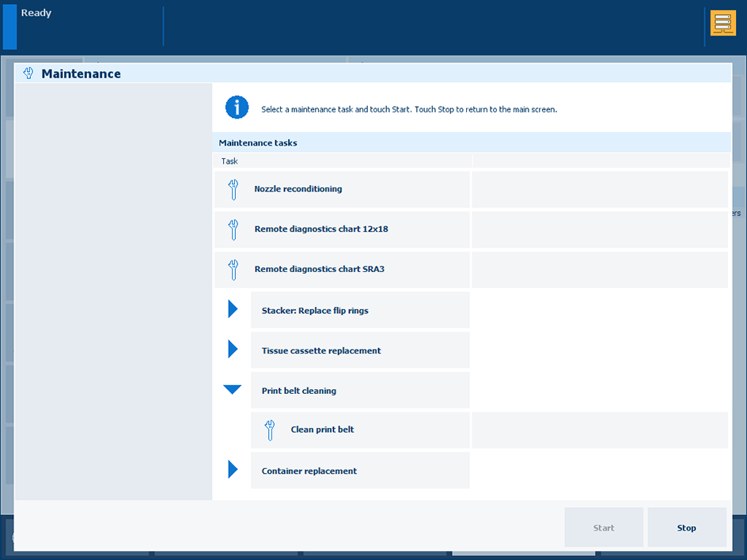Click wrench icon for Remote diagnostics chart SRA3
This screenshot has height=560, width=747.
click(233, 270)
